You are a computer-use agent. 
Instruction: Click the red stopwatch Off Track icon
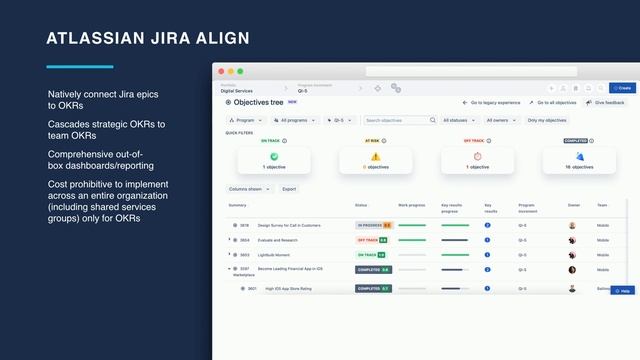(x=478, y=156)
